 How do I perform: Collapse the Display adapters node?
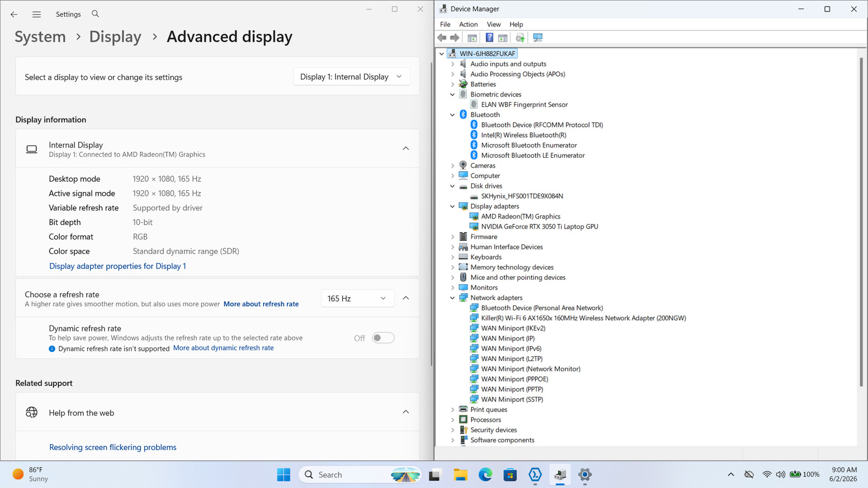tap(452, 207)
